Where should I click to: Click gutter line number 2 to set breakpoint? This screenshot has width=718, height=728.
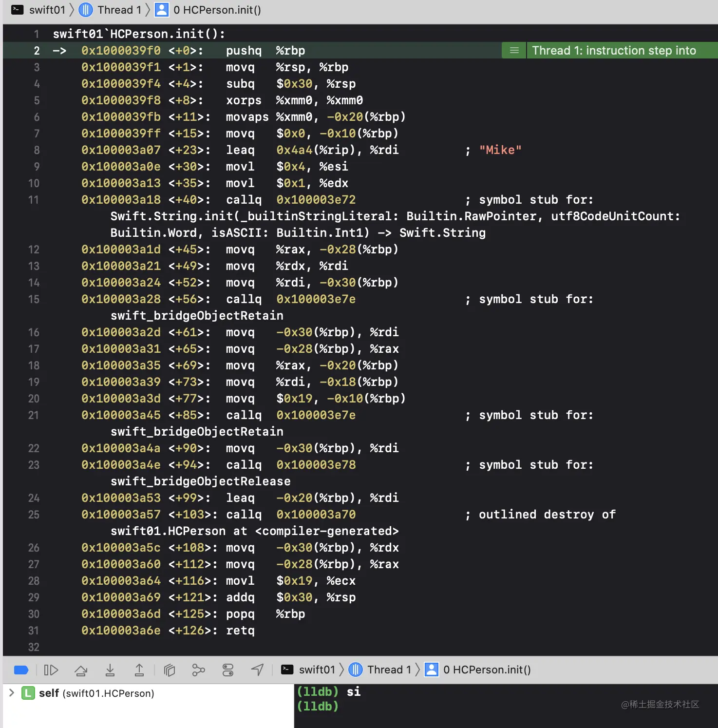[x=37, y=51]
